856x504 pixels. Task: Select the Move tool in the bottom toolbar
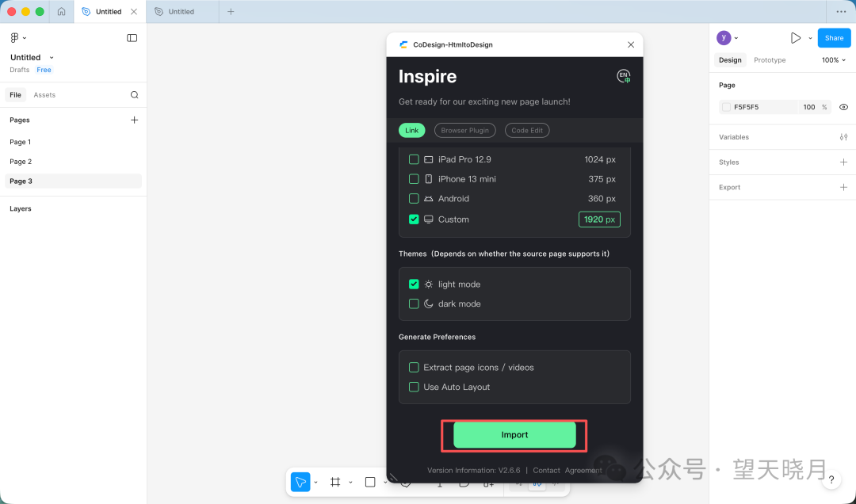(x=300, y=482)
